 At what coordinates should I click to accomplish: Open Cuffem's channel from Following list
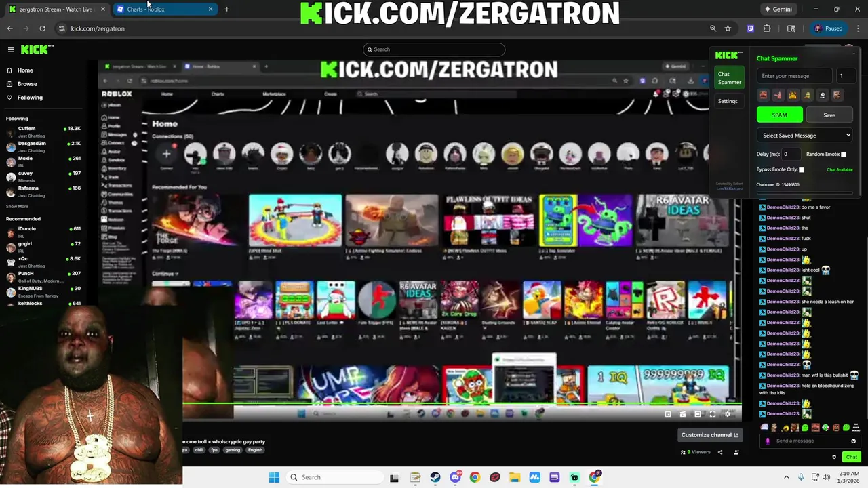coord(43,131)
